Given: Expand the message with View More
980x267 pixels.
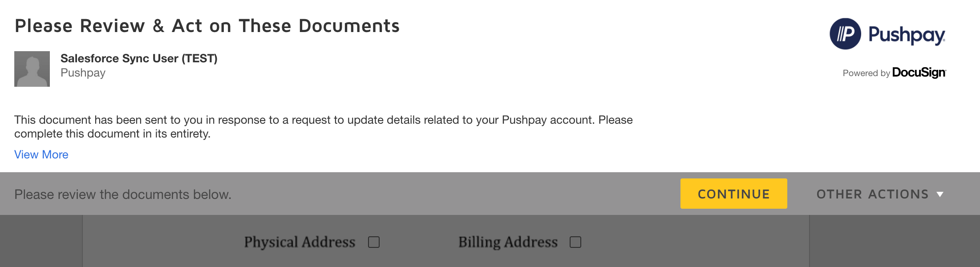Looking at the screenshot, I should (x=41, y=154).
